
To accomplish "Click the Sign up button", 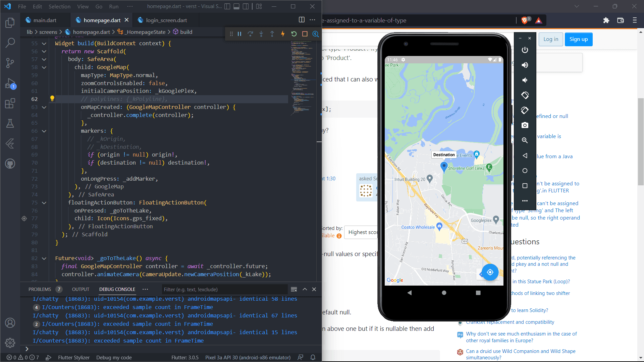I will point(578,39).
